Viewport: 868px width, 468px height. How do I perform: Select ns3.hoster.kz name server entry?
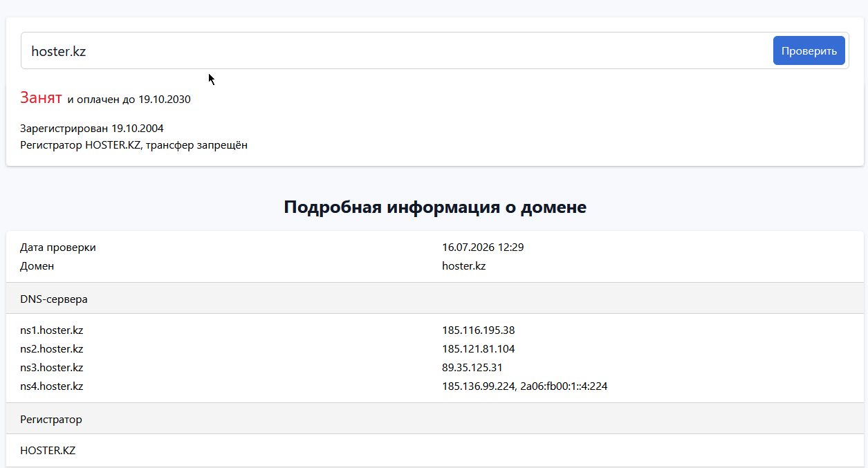52,368
